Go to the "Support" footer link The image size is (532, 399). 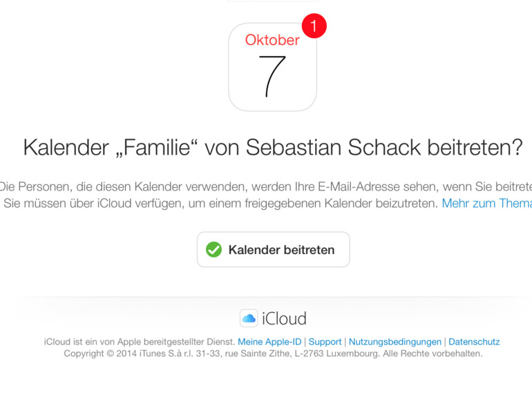(325, 342)
